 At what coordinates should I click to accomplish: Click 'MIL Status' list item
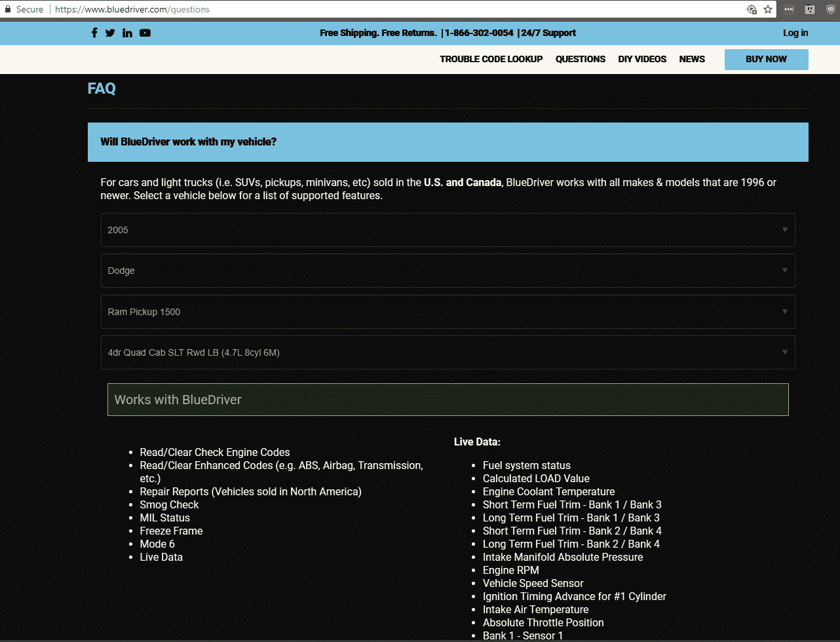click(x=165, y=518)
